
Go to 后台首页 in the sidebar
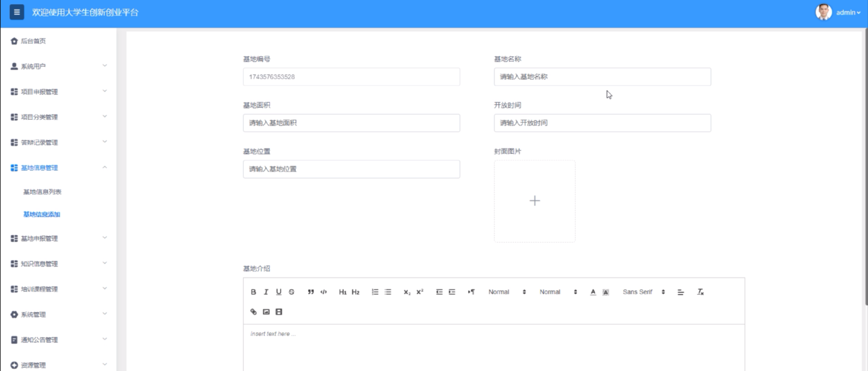[33, 41]
